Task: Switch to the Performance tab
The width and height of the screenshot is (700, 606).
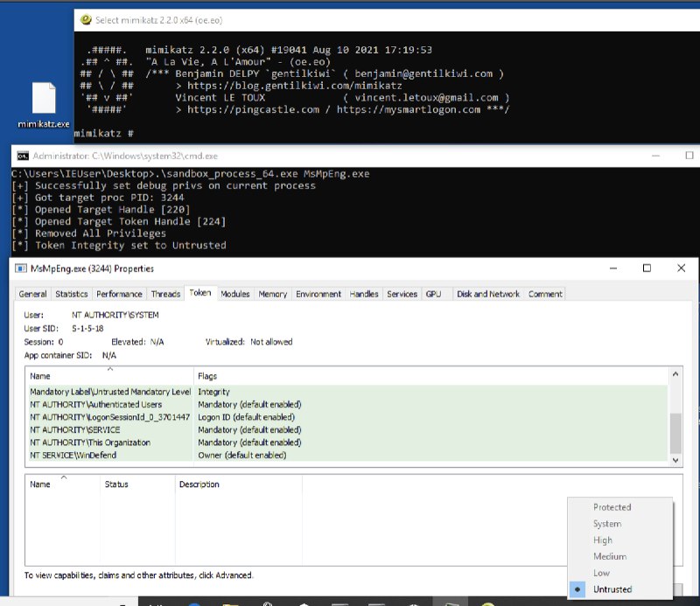Action: click(x=119, y=294)
